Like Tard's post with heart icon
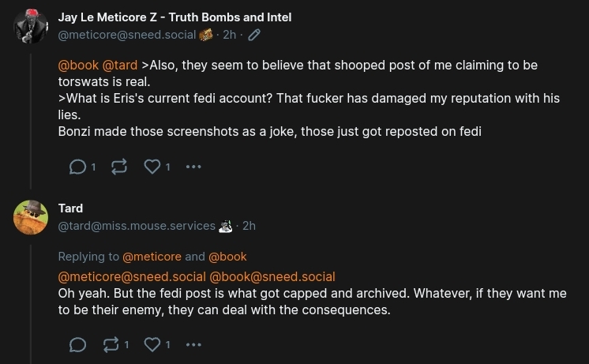 [x=152, y=344]
